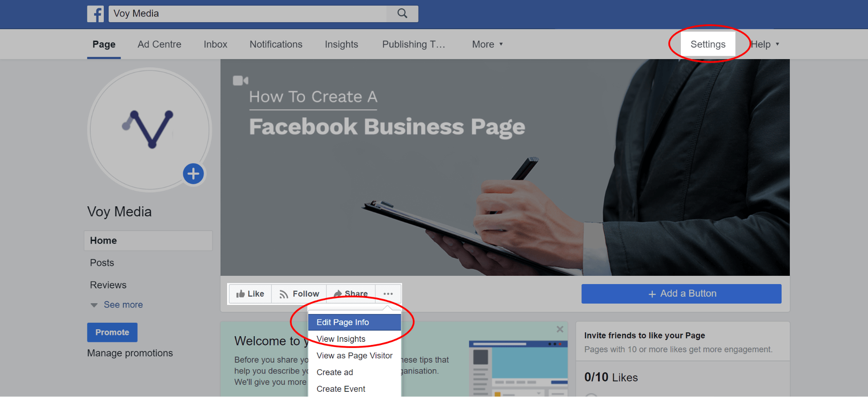Switch to the Insights tab
The height and width of the screenshot is (397, 868).
341,44
